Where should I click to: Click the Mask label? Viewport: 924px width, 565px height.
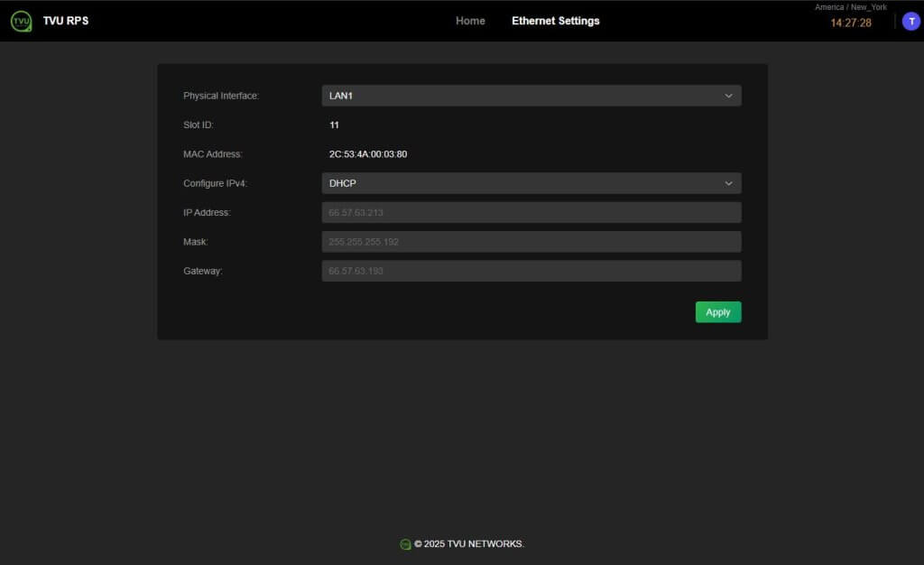coord(196,242)
